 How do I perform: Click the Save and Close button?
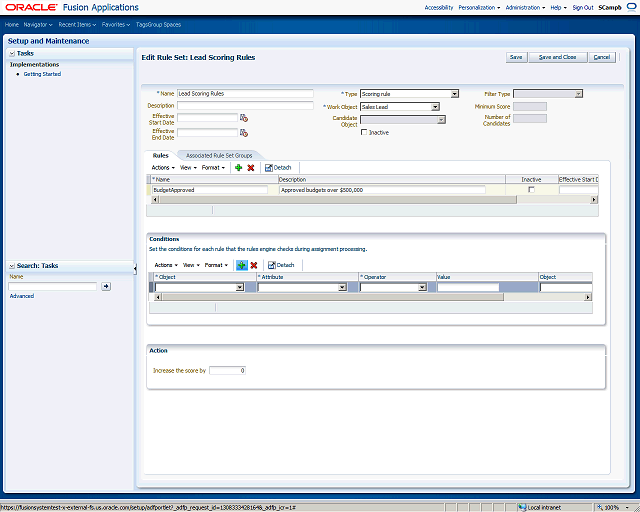point(558,57)
